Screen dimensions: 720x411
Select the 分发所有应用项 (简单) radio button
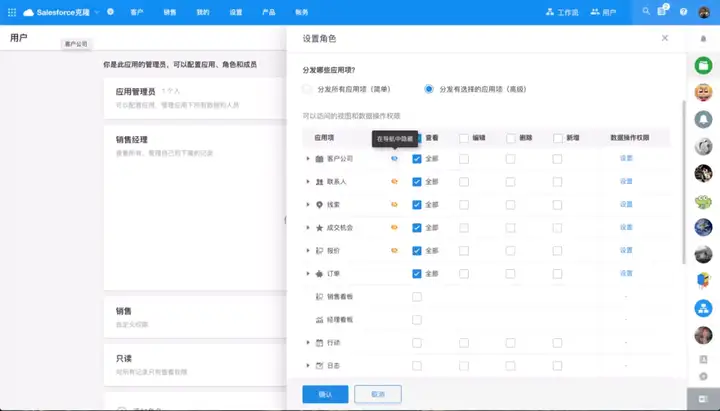tap(307, 89)
